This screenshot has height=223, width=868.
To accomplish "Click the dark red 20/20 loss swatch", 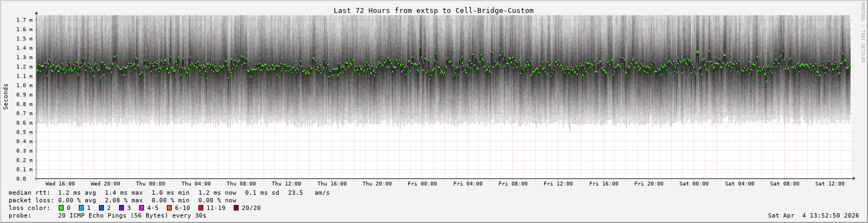I will 236,208.
